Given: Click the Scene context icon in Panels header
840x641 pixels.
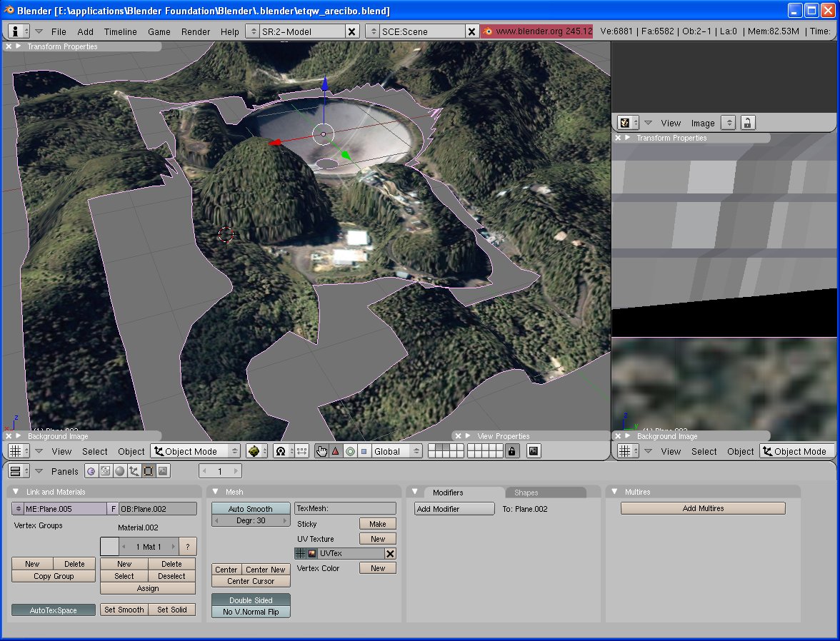Looking at the screenshot, I should [x=163, y=471].
